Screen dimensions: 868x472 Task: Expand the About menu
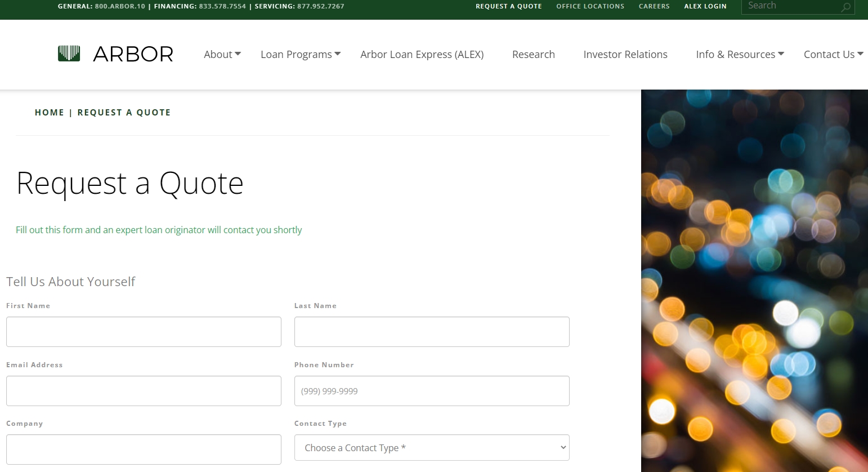click(222, 55)
